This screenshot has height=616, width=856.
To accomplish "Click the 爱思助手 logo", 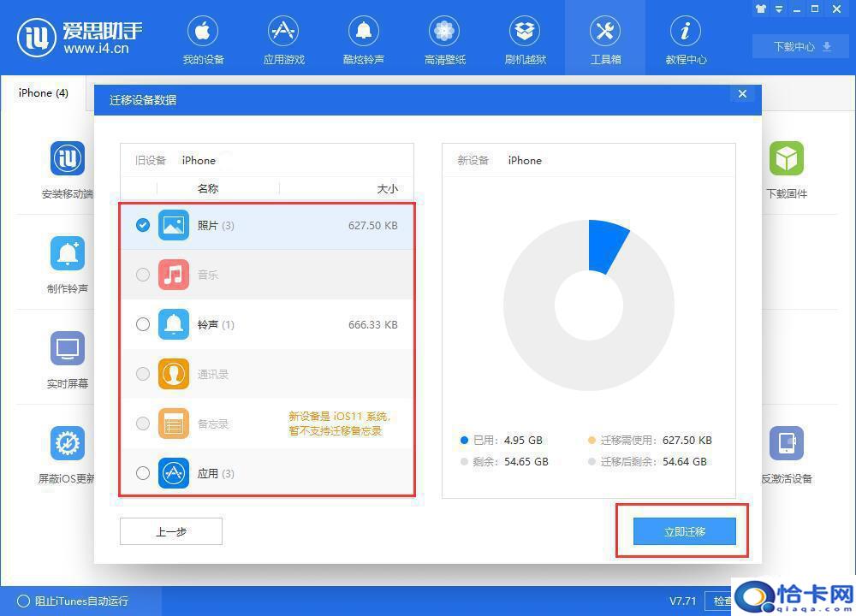I will [80, 38].
